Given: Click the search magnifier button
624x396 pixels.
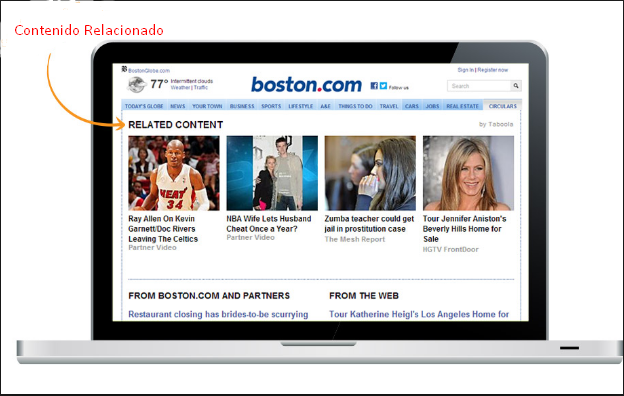Looking at the screenshot, I should click(516, 86).
